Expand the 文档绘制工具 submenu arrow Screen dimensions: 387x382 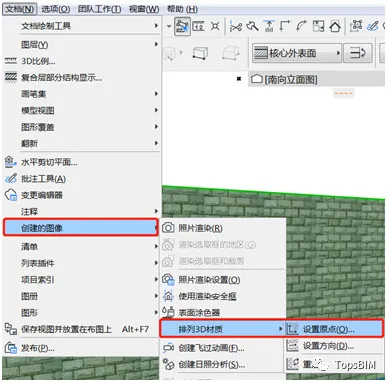[x=156, y=26]
